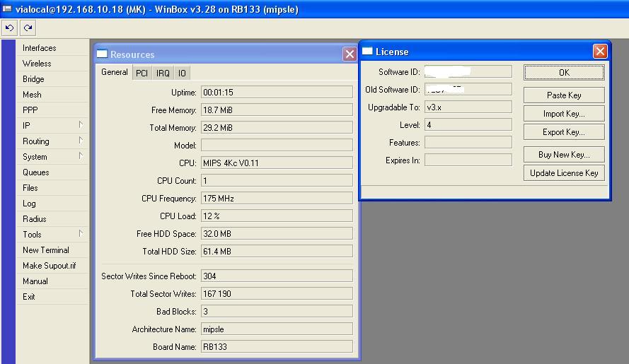Switch to the General tab
The width and height of the screenshot is (629, 364).
[115, 72]
